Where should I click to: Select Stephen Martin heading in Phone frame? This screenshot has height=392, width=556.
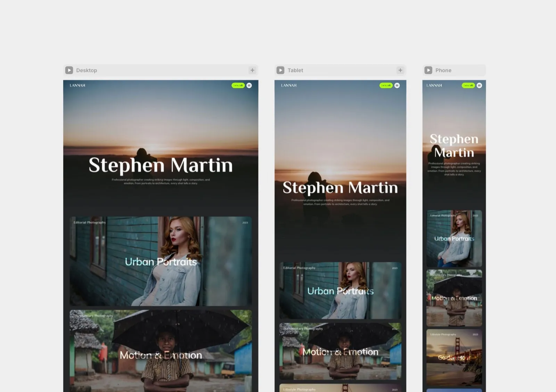pos(454,146)
